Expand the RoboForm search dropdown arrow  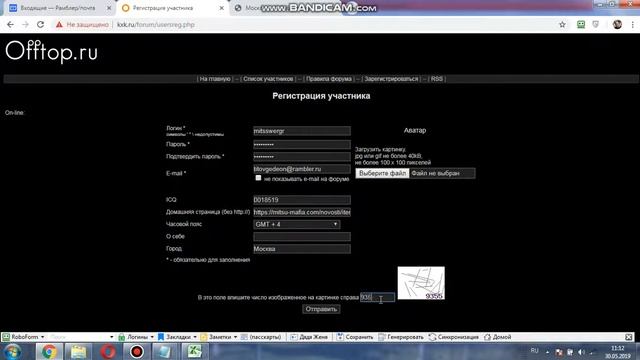[x=111, y=337]
